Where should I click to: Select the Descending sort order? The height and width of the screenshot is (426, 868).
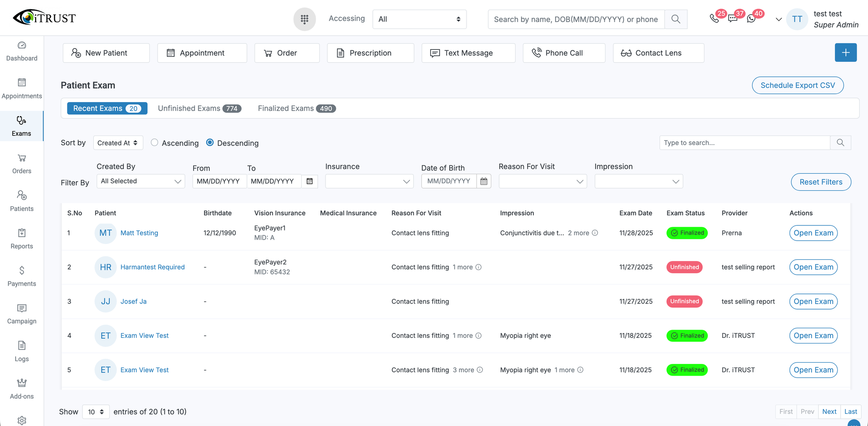point(210,143)
